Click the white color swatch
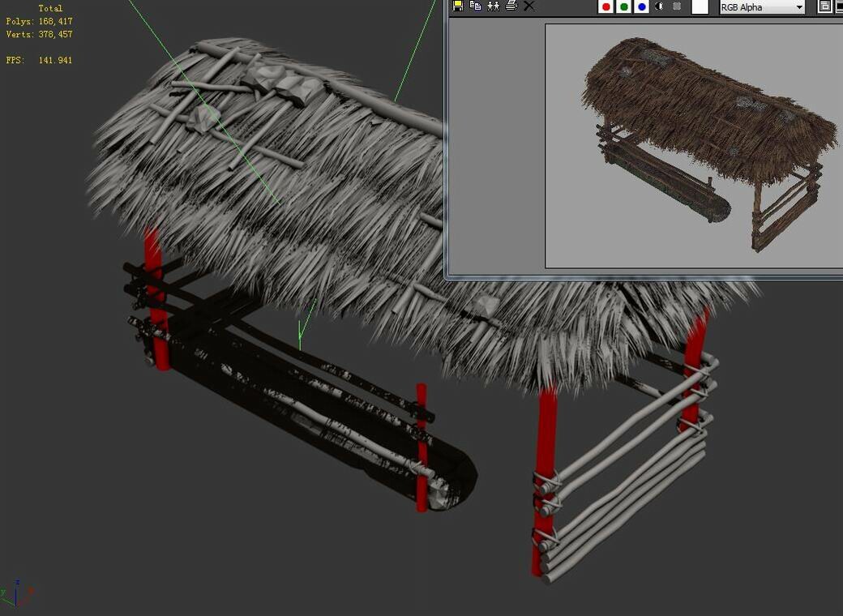 [x=700, y=7]
